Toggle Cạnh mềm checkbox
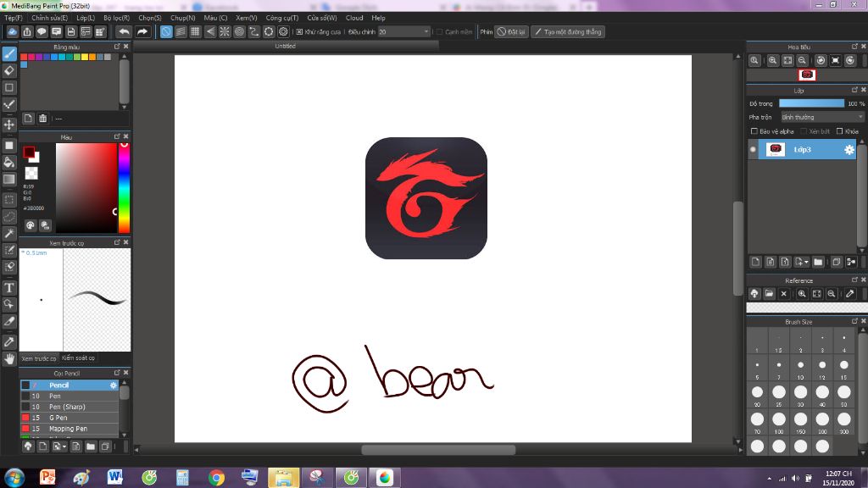The height and width of the screenshot is (488, 868). point(440,32)
